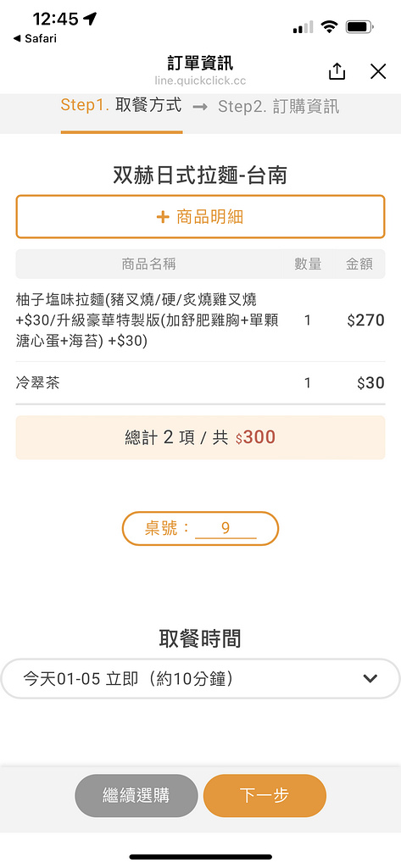
Task: Expand the 商品明細 product details section
Action: coord(200,216)
